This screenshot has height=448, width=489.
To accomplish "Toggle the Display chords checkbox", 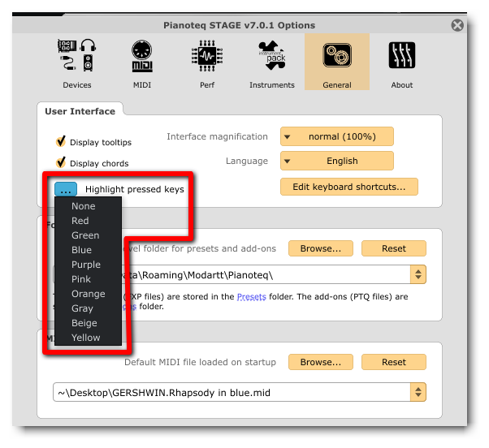I will pos(61,162).
